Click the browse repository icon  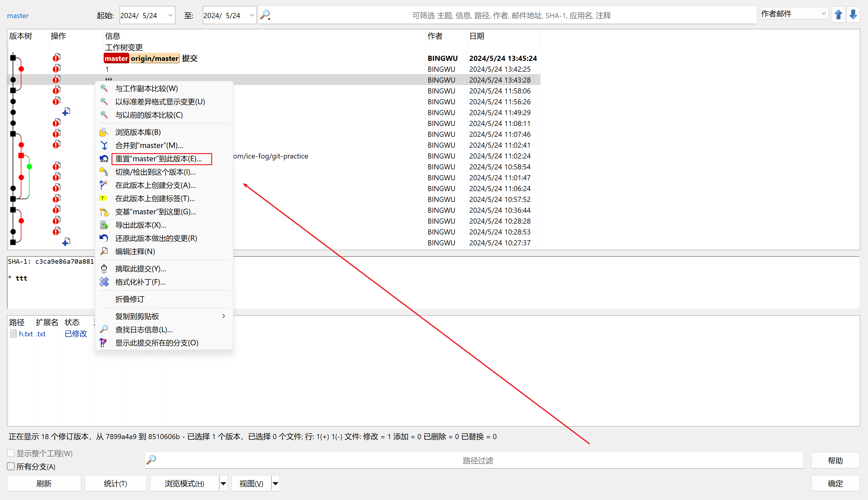(104, 132)
